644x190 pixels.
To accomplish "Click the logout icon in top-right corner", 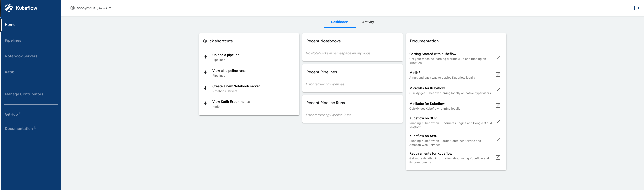I will click(x=637, y=8).
